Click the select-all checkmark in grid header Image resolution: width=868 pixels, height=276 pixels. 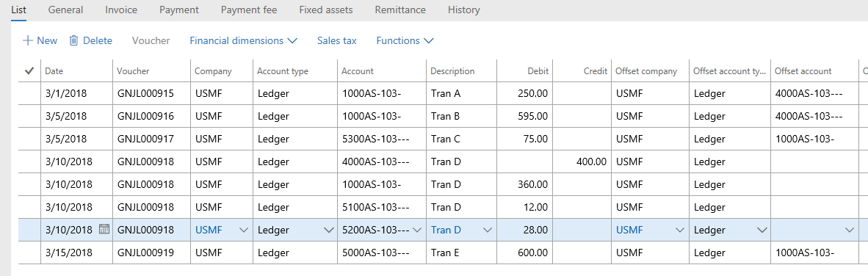29,70
